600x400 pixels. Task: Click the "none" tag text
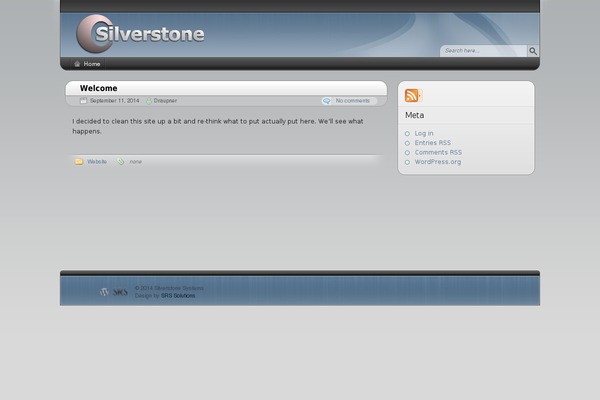tap(135, 162)
